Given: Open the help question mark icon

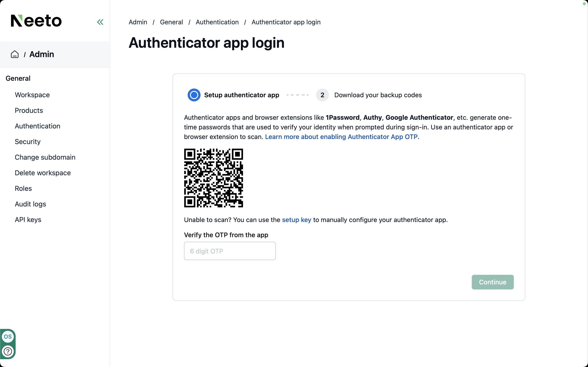Looking at the screenshot, I should 8,351.
